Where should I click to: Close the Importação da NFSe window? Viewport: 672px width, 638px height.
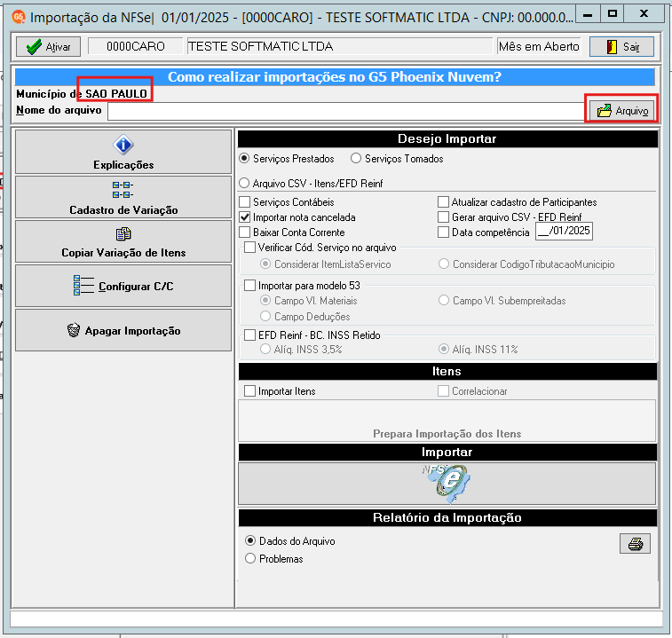644,14
